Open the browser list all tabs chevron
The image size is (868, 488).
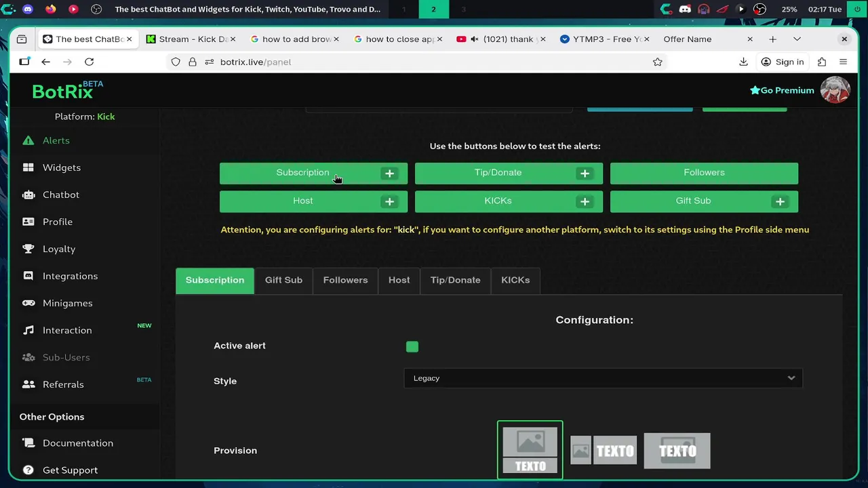[797, 39]
